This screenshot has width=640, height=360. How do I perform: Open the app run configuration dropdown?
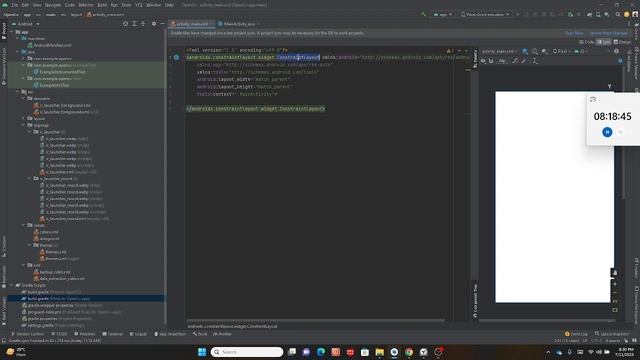point(443,14)
